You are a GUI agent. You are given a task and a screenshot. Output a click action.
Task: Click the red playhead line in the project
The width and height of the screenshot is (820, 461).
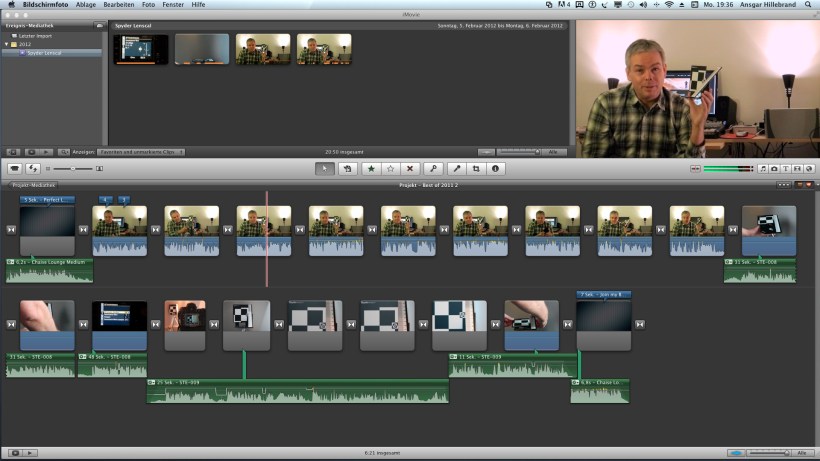click(x=267, y=239)
